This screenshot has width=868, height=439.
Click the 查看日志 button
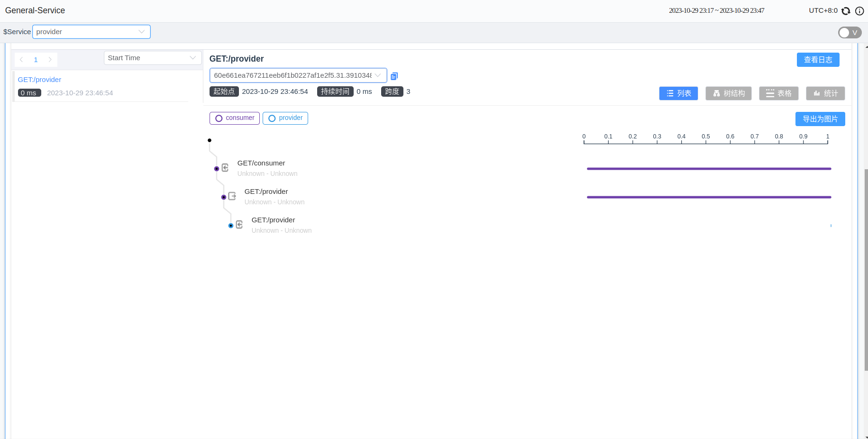point(818,60)
